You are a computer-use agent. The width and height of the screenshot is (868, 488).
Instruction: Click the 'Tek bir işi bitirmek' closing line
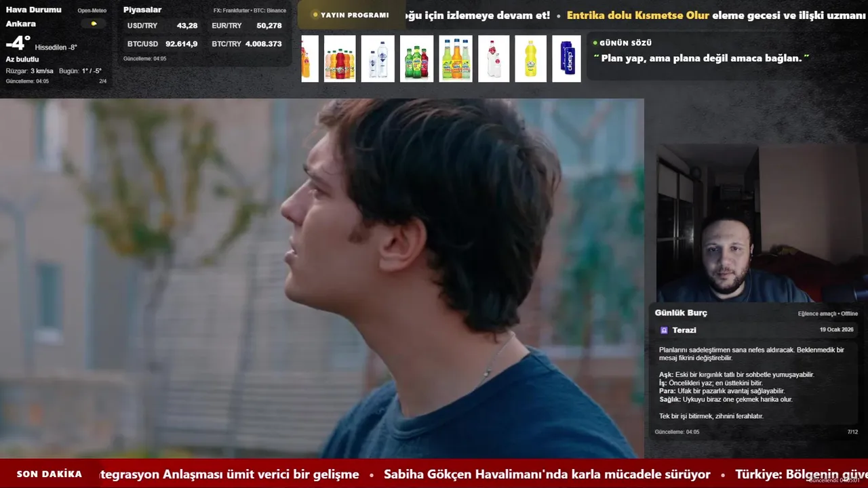(711, 416)
